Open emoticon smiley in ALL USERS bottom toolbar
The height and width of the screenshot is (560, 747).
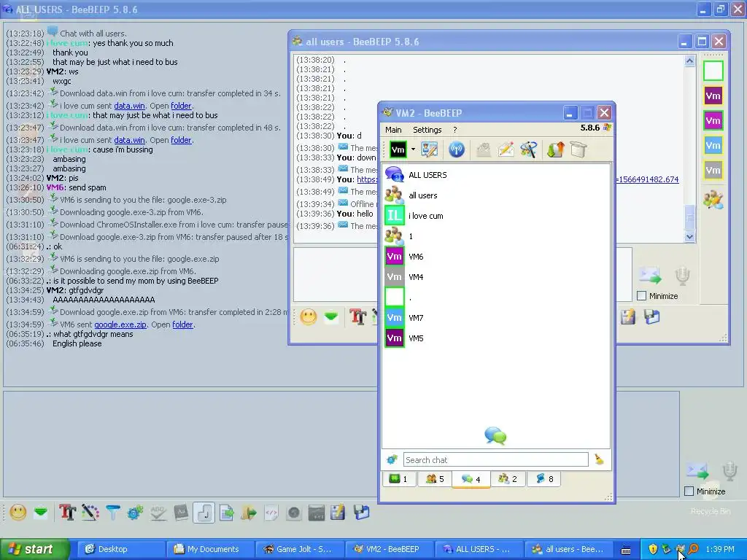click(x=18, y=513)
